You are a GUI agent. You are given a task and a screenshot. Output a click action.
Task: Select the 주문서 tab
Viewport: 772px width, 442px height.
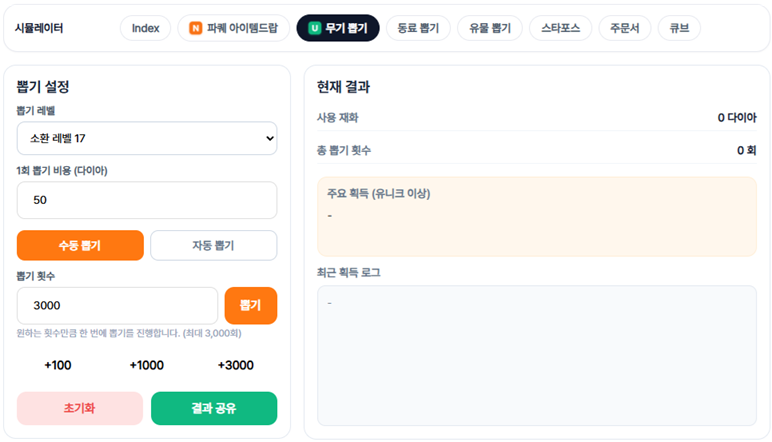(625, 28)
